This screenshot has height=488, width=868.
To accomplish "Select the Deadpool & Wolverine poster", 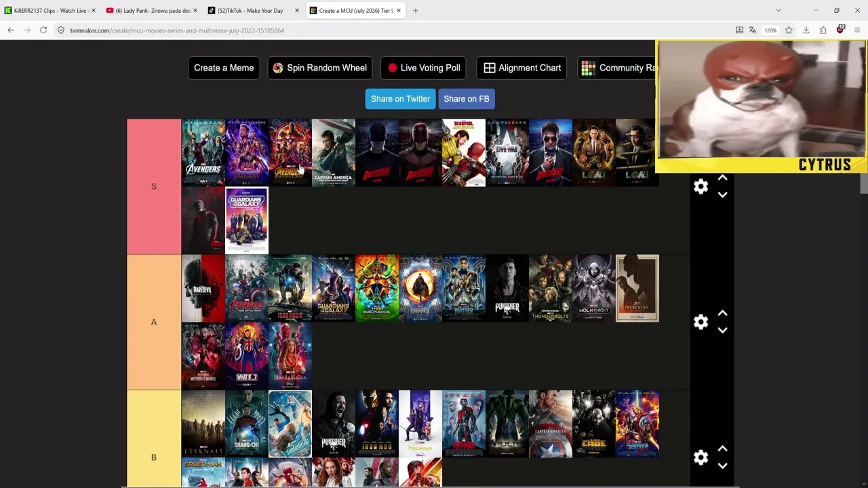I will (x=464, y=152).
